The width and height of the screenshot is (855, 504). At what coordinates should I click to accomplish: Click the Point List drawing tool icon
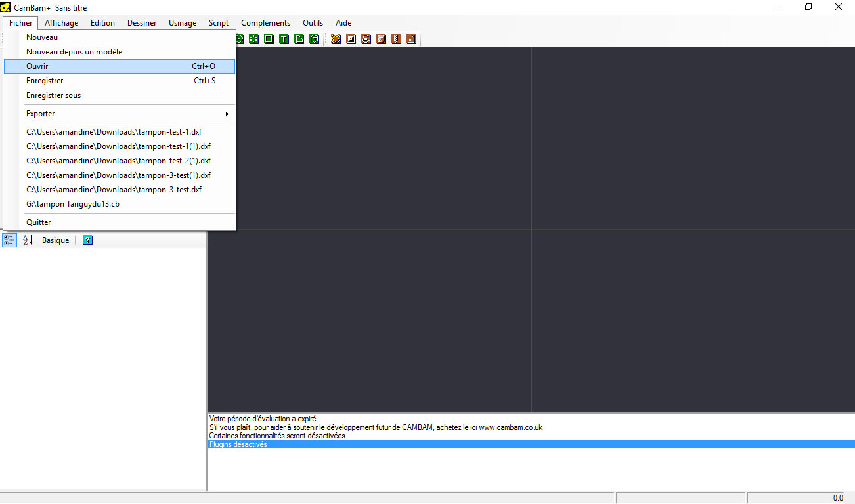254,39
